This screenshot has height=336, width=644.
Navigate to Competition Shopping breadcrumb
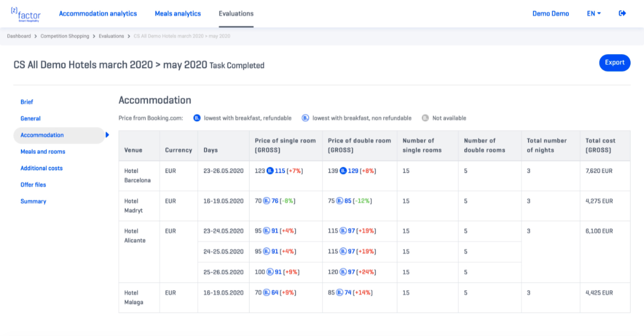[65, 36]
